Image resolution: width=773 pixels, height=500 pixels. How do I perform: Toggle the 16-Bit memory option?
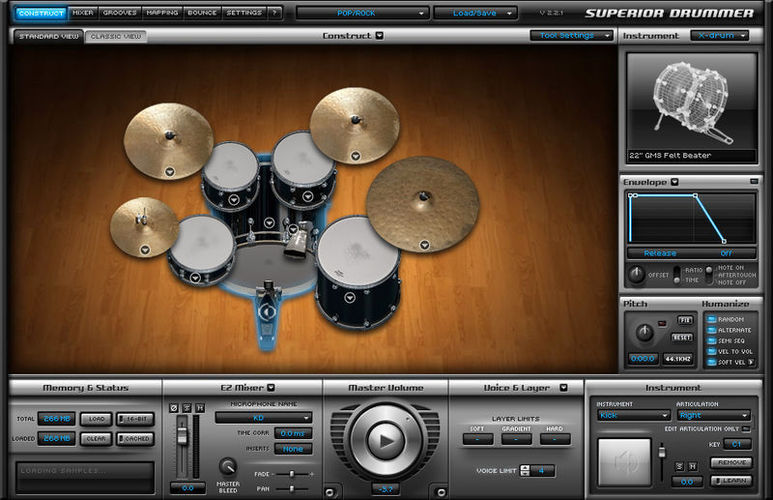point(135,419)
